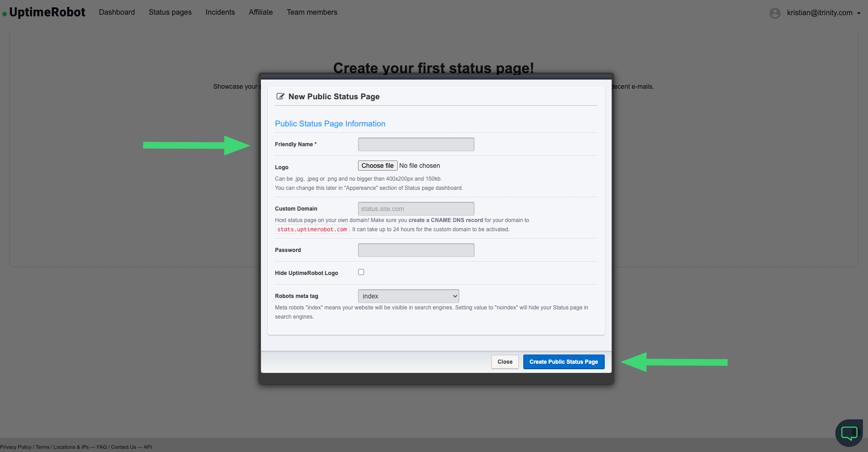Open the API footer link
868x452 pixels.
point(148,447)
